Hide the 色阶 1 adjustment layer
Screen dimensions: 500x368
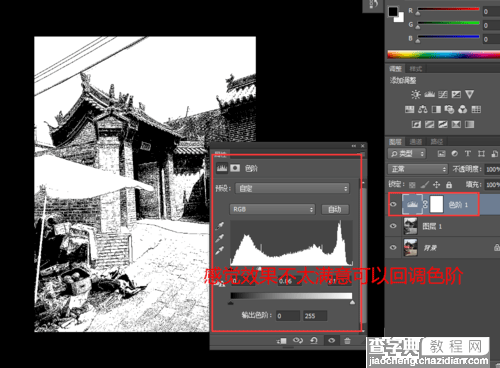(x=393, y=204)
